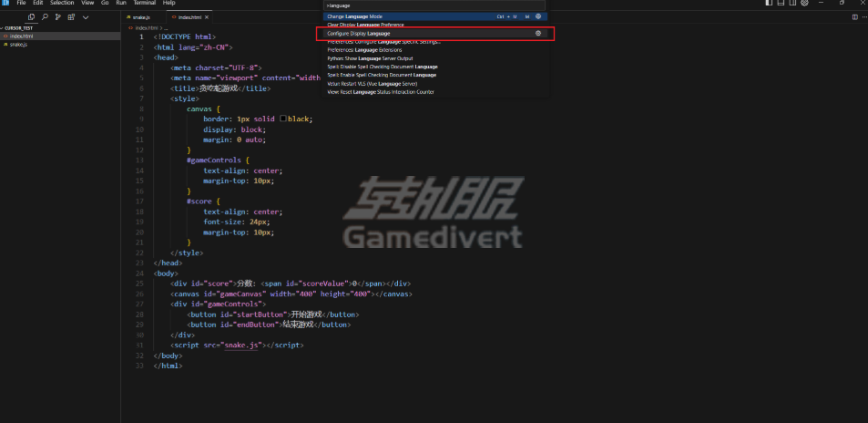
Task: Switch to the snake.js tab
Action: 141,17
